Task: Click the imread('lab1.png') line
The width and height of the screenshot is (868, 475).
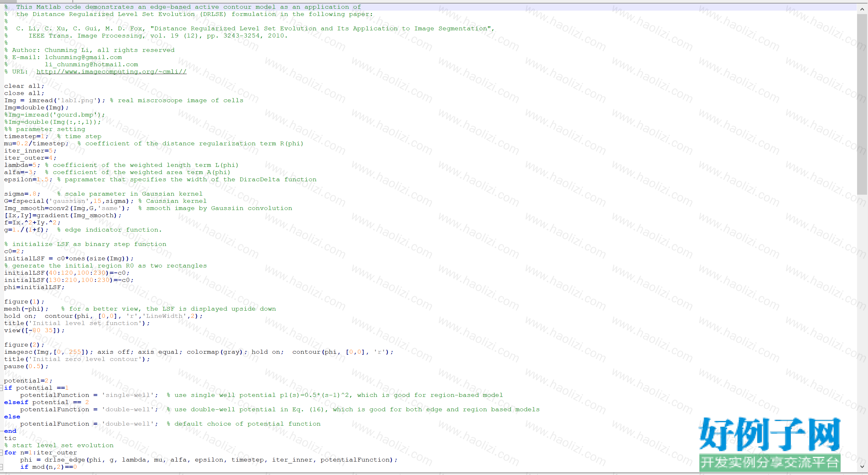Action: [x=124, y=101]
